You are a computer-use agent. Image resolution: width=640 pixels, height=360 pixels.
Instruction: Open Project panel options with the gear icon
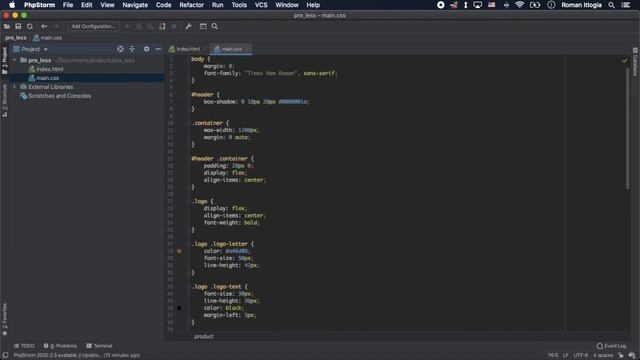point(147,49)
